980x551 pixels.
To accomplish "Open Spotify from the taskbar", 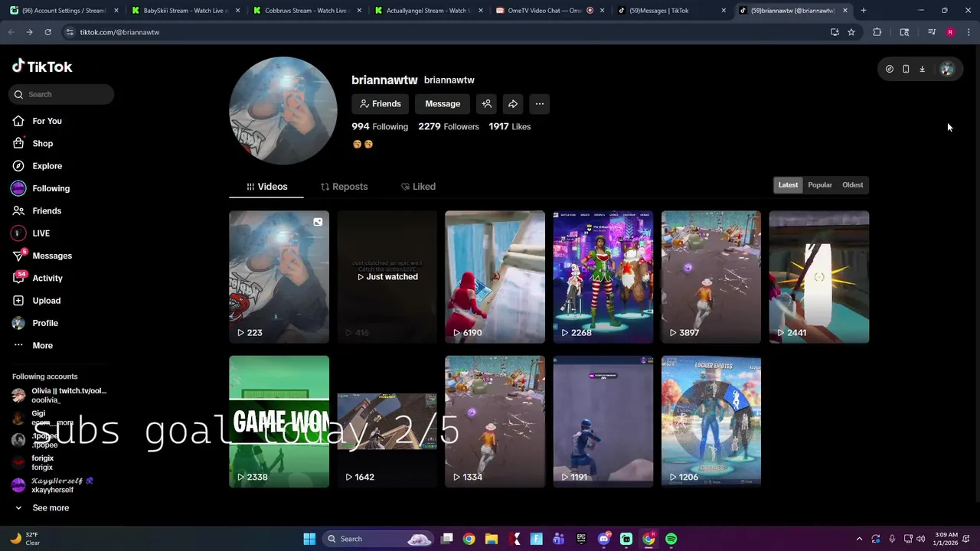I will (671, 539).
